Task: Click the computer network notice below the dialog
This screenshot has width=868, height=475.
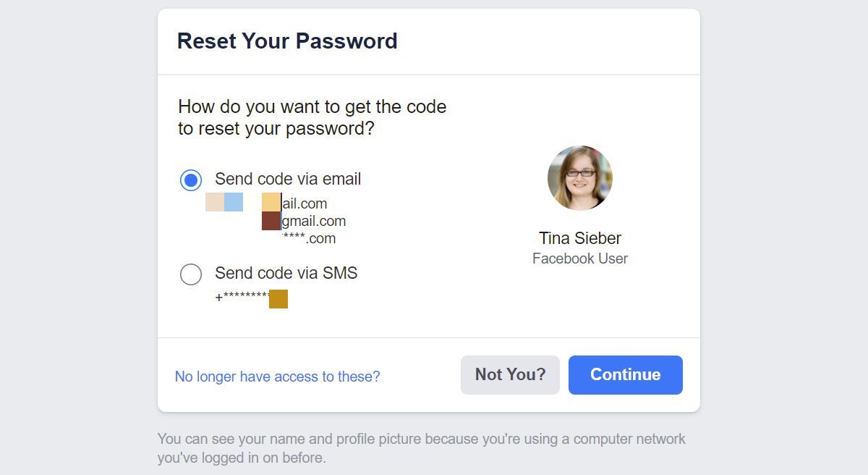Action: [421, 448]
